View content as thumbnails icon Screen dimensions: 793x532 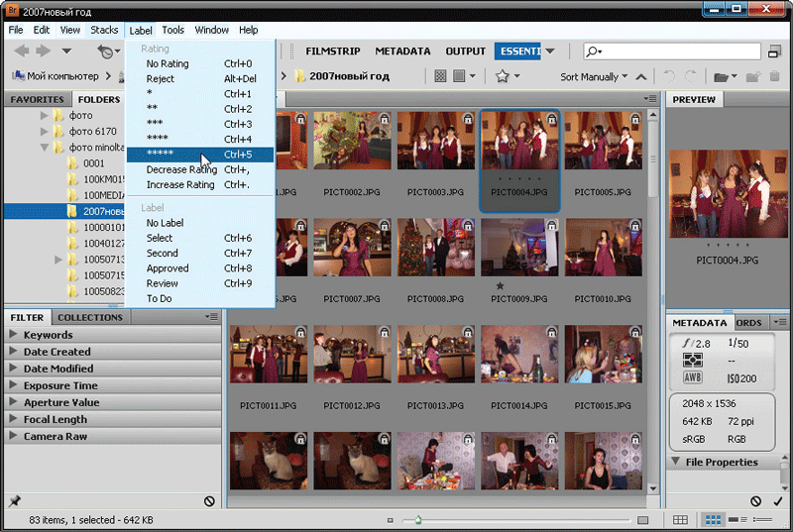pyautogui.click(x=713, y=520)
